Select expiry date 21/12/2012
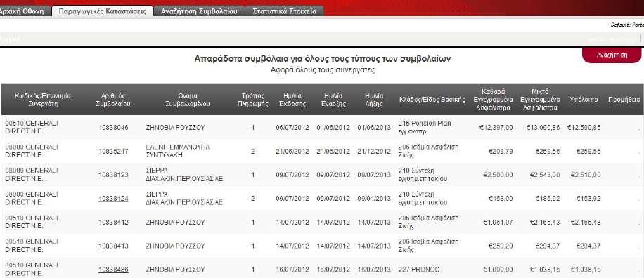This screenshot has width=644, height=278. [x=374, y=152]
